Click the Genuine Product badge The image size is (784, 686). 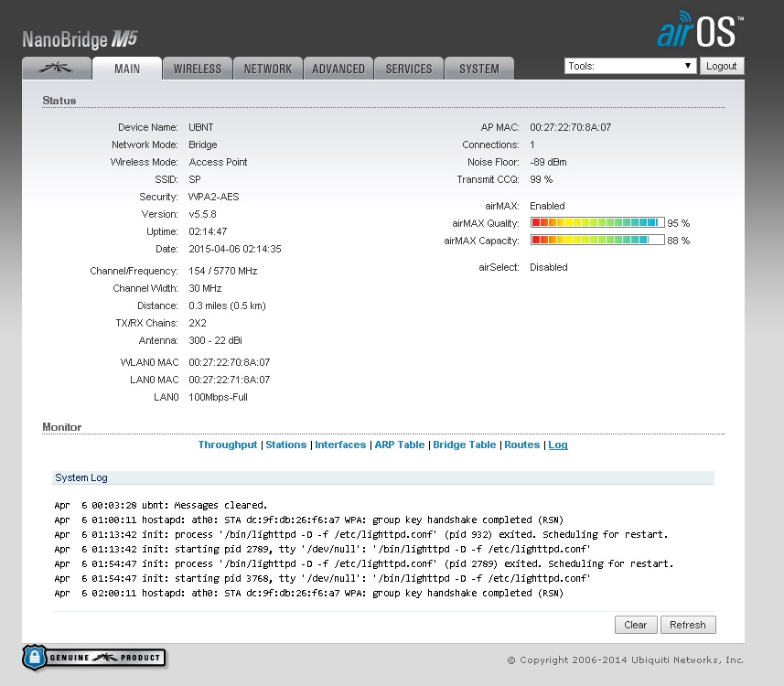tap(93, 658)
